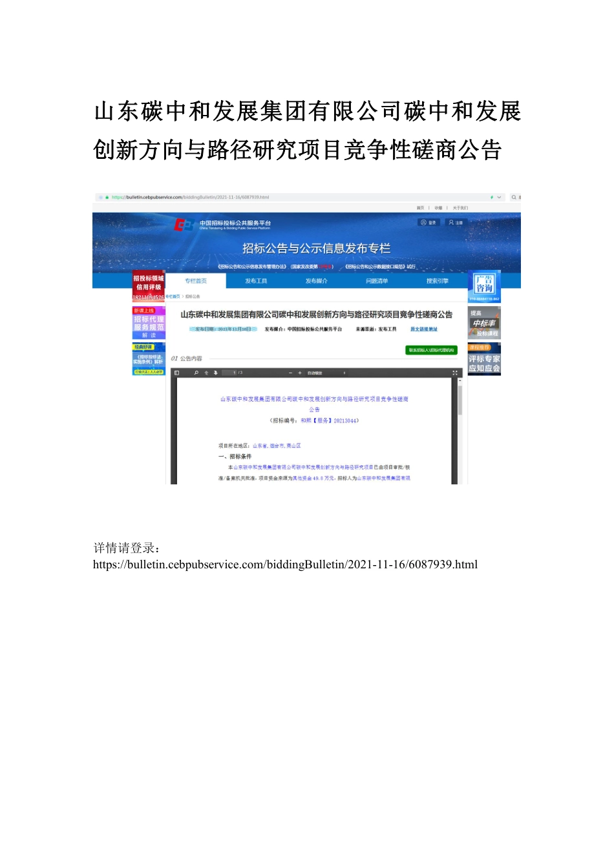Open the 招标投标法实施条例解析 banner
Screen dimensions: 614x868
(149, 359)
